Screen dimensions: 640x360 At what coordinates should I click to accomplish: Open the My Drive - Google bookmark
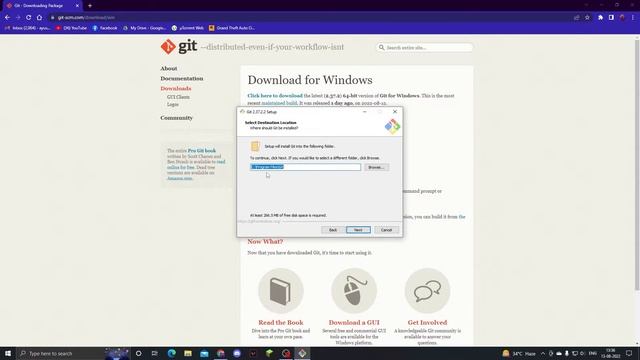point(144,28)
